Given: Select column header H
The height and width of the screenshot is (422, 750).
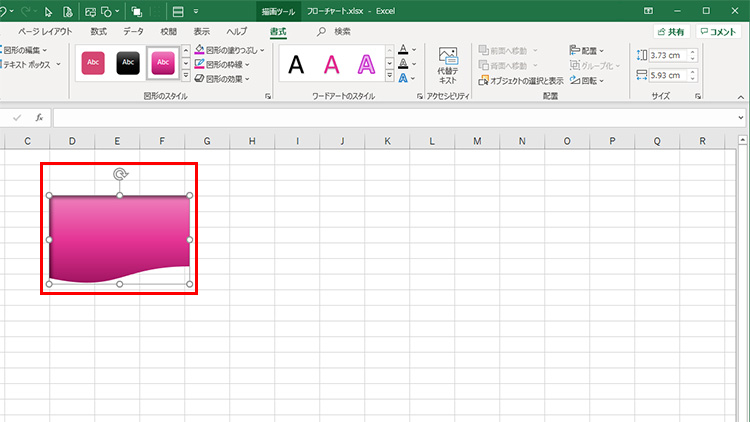Looking at the screenshot, I should [251, 141].
